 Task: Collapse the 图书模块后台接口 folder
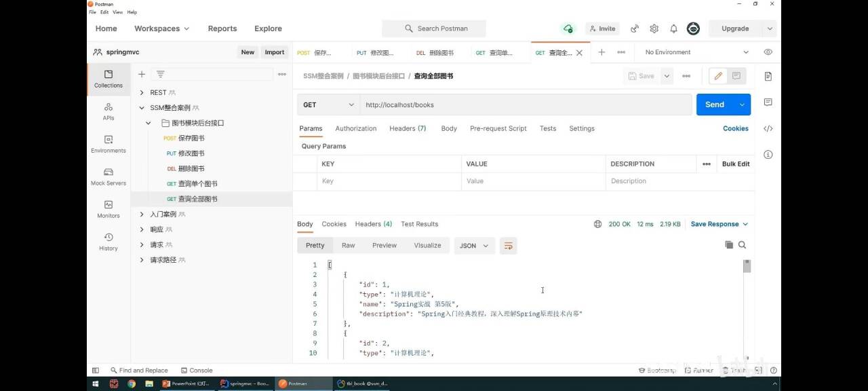(149, 123)
